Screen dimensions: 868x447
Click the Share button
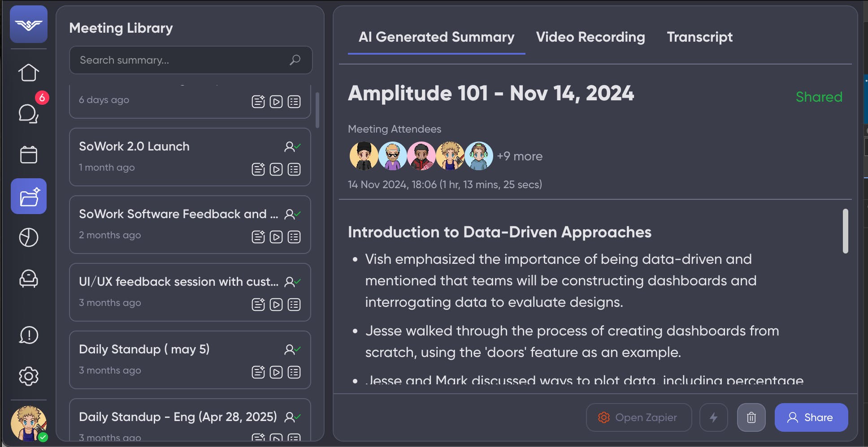[x=811, y=417]
